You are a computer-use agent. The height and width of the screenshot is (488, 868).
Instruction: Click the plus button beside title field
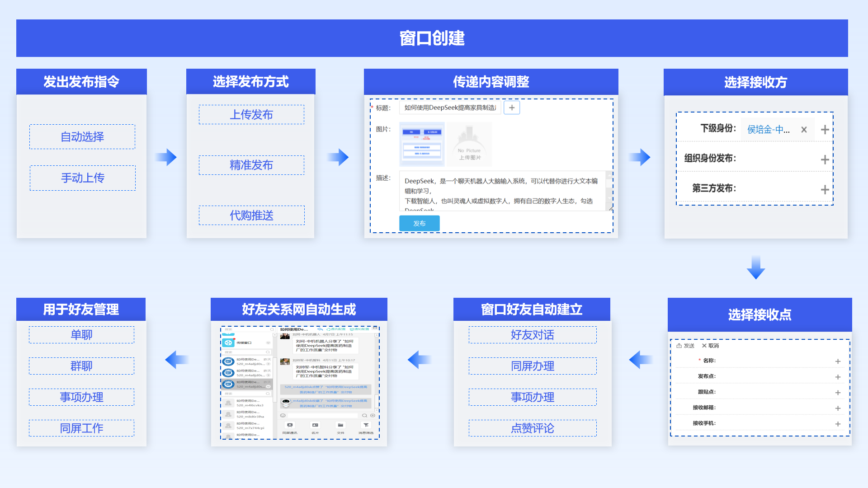[512, 108]
